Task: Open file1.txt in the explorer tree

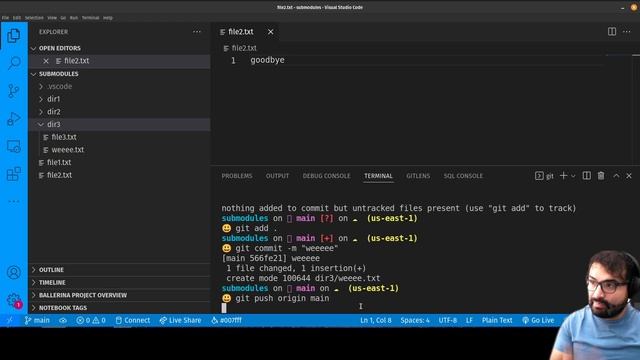Action: [119, 162]
